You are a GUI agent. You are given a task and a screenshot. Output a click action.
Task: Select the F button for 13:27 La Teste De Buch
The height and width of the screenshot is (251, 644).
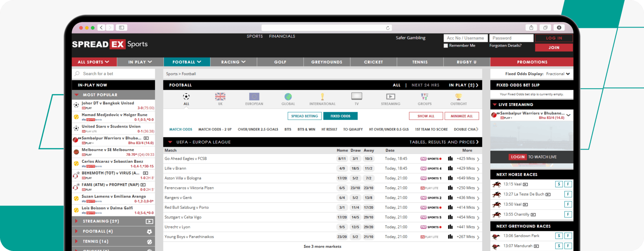568,195
